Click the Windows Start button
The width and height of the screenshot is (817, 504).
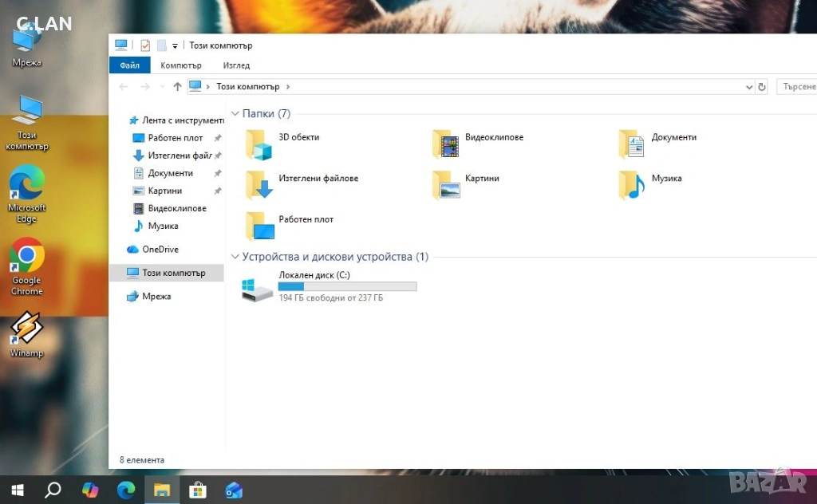point(17,489)
